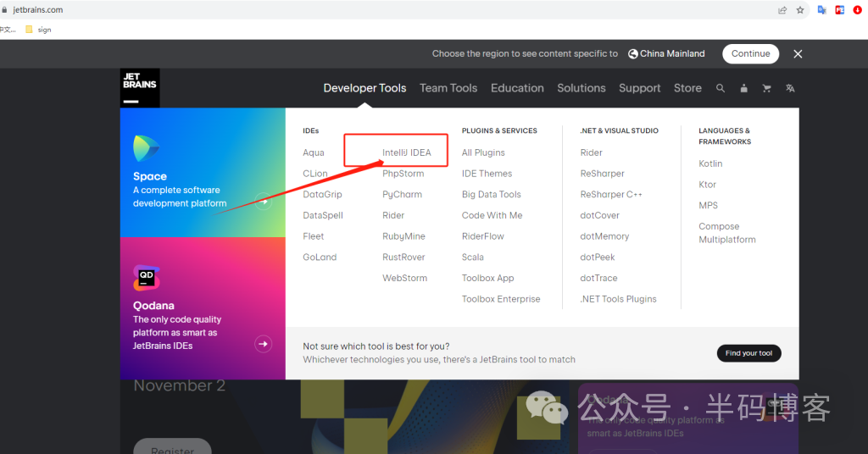868x454 pixels.
Task: Open the dotPeek link
Action: pyautogui.click(x=598, y=257)
